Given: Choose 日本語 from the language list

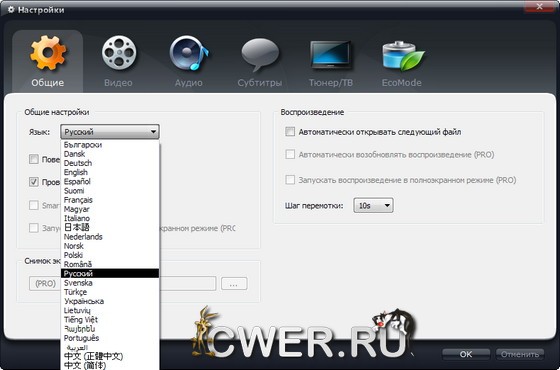Looking at the screenshot, I should coord(110,228).
